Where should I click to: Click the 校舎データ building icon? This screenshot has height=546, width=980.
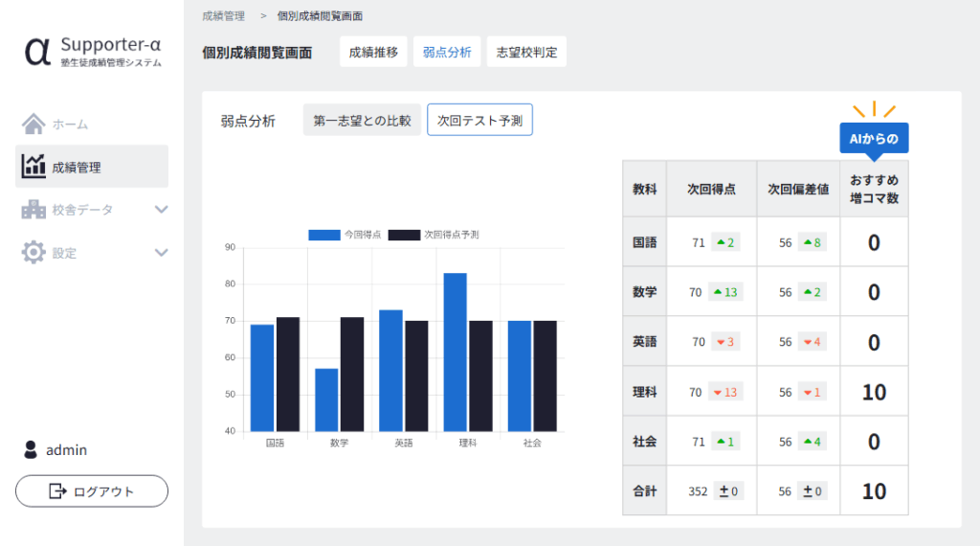pos(33,210)
